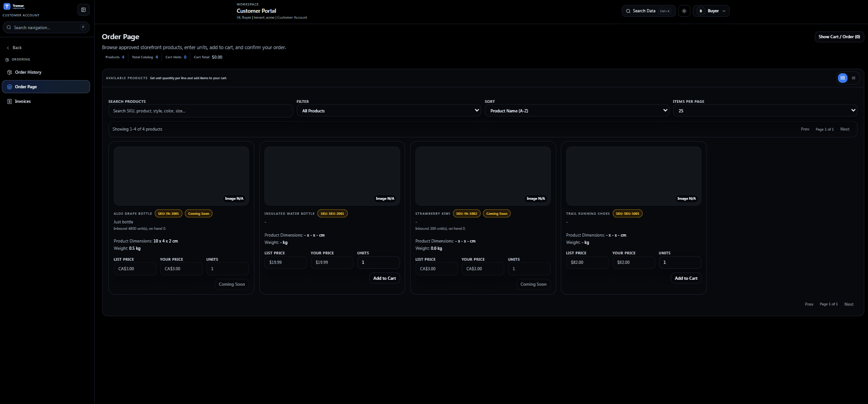Click bottom Prev pagination link
The image size is (868, 404).
(x=809, y=304)
